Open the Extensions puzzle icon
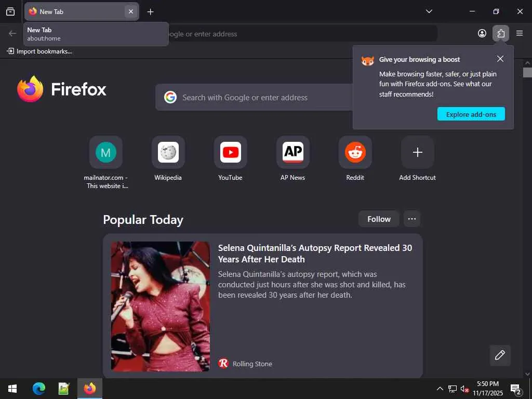532x399 pixels. pos(500,33)
